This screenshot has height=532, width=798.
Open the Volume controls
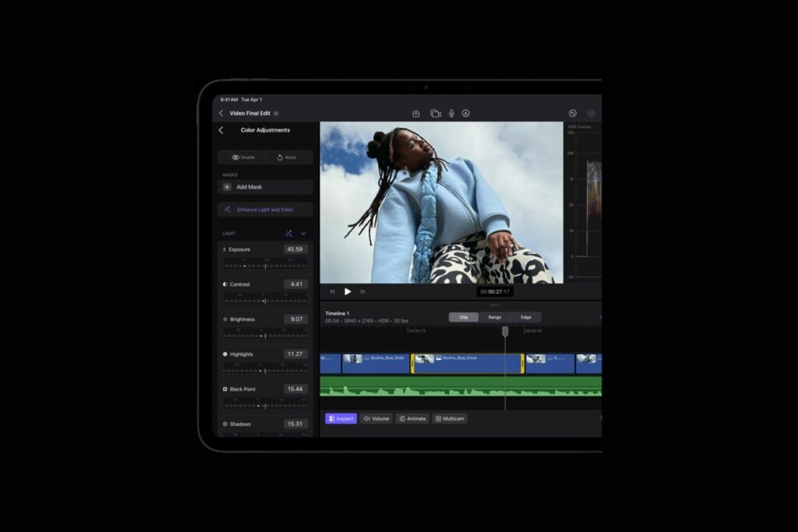pyautogui.click(x=376, y=418)
